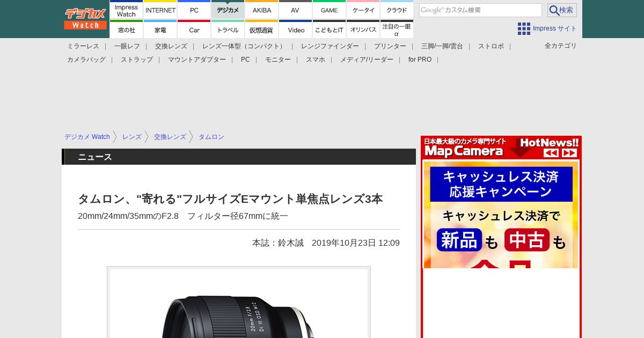Click the デジカメ Watch logo
This screenshot has height=338, width=644.
pyautogui.click(x=85, y=19)
